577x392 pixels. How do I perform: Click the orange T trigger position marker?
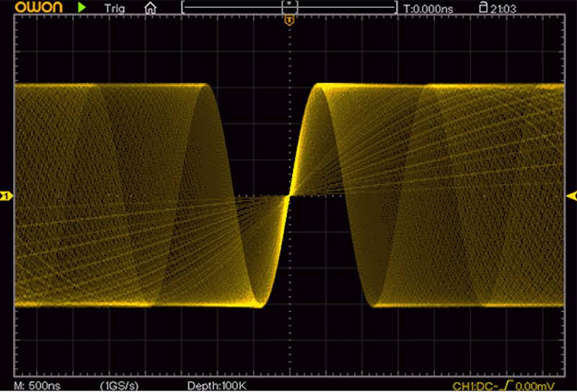290,20
